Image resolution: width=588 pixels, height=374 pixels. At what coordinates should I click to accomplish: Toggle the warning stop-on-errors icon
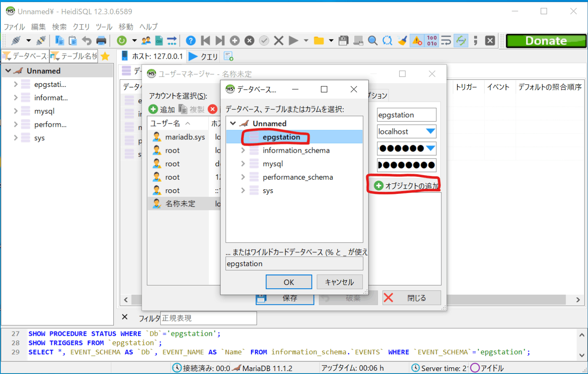[x=417, y=41]
